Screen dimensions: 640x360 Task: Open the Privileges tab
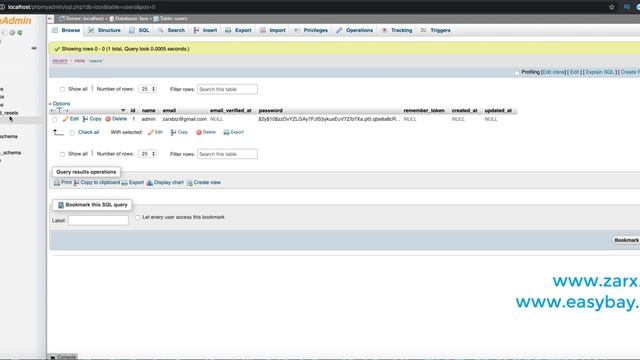click(x=311, y=30)
